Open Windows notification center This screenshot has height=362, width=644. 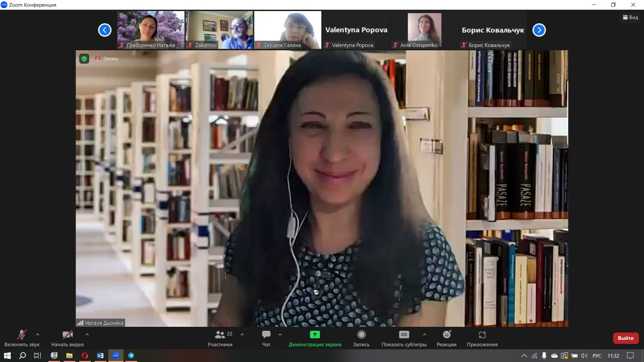click(630, 356)
